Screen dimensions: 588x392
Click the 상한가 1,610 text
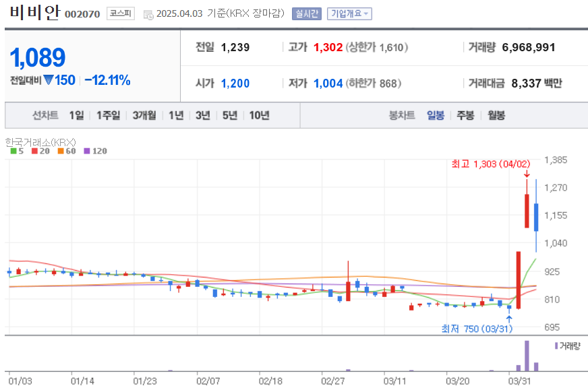377,48
